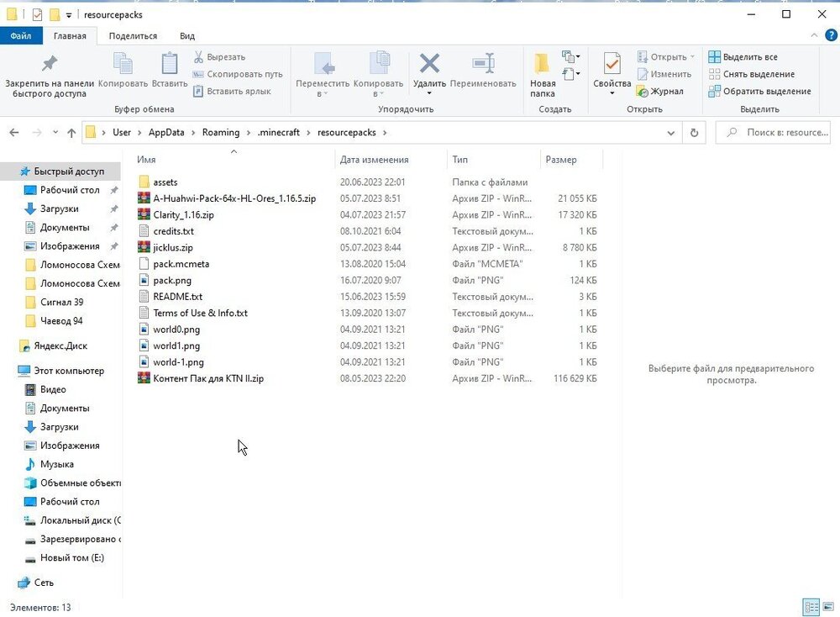Open Видео under This PC
Screen dimensions: 840x617
[x=52, y=389]
